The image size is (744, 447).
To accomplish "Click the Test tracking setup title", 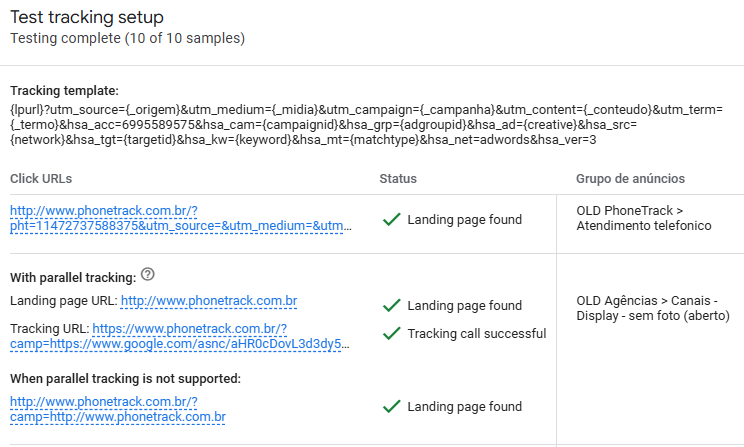I will point(87,17).
